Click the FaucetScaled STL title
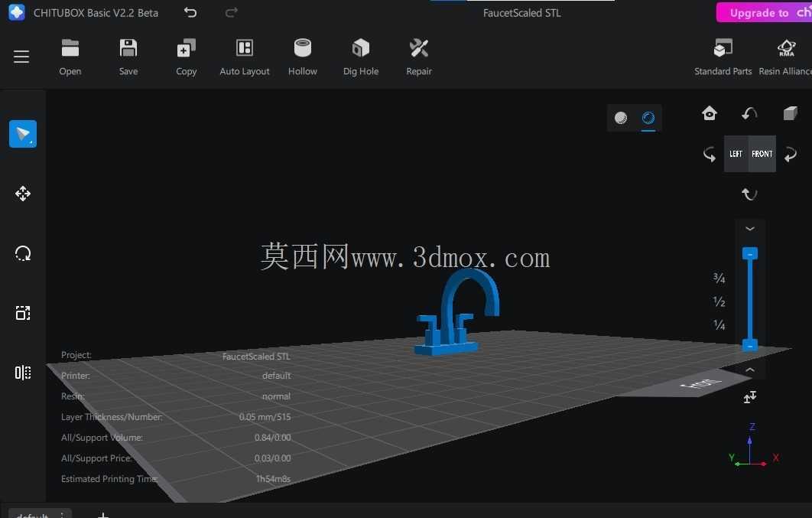This screenshot has width=812, height=518. click(521, 13)
